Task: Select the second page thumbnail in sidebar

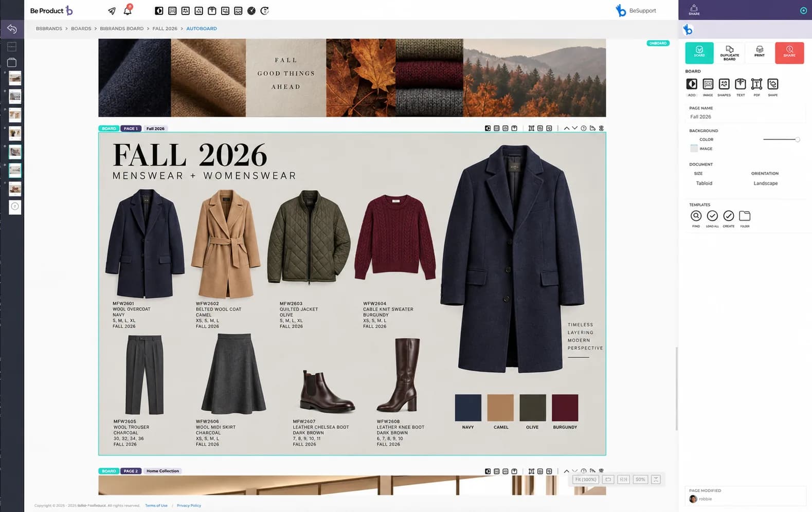Action: (15, 96)
